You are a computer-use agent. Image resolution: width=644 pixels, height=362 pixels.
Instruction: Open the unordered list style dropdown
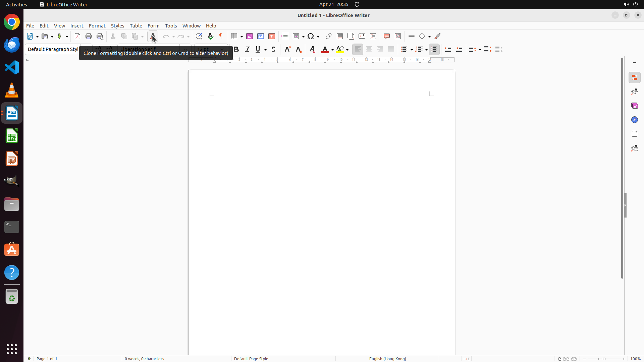(x=412, y=50)
